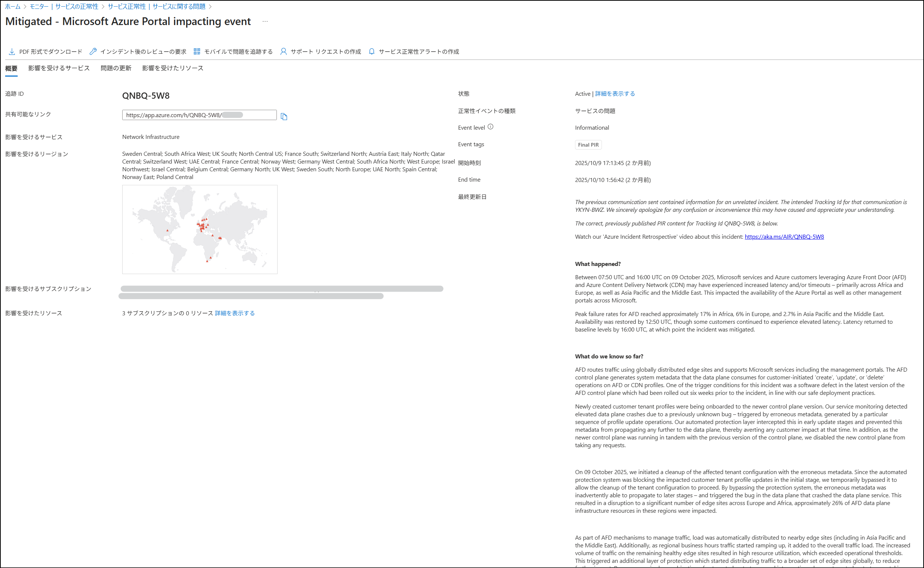Viewport: 924px width, 568px height.
Task: Click the 状態 field label
Action: click(x=464, y=94)
